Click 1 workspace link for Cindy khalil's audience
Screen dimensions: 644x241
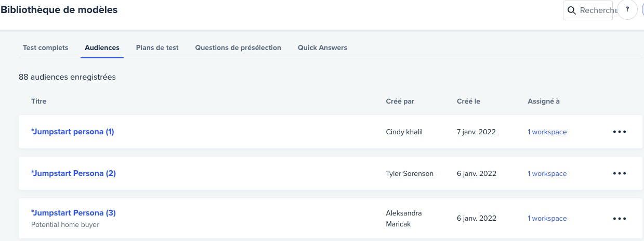[547, 132]
